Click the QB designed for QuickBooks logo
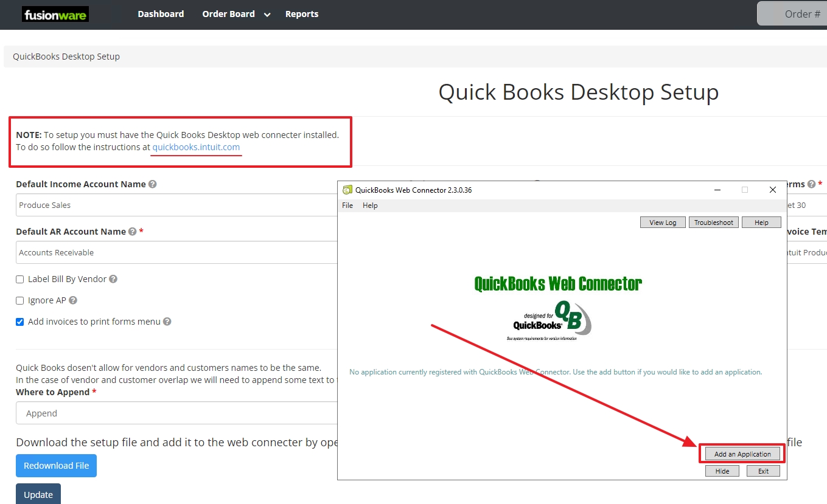The height and width of the screenshot is (504, 827). coord(550,320)
